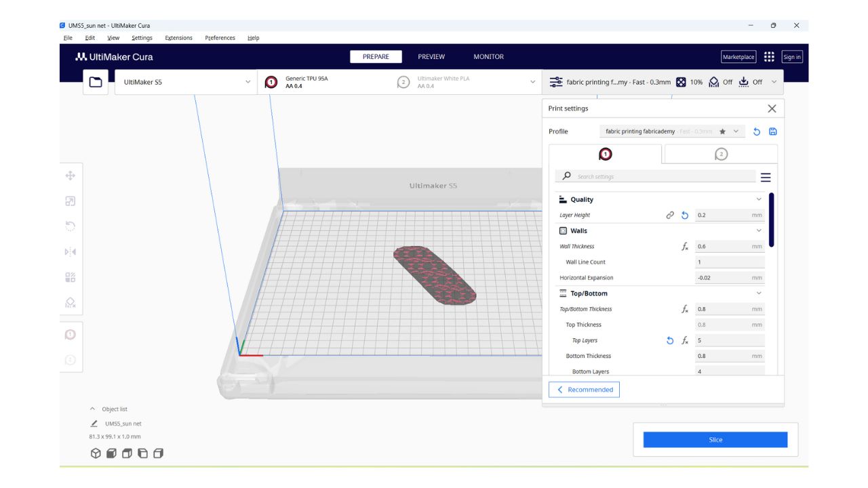
Task: Click the Slice button
Action: click(715, 440)
